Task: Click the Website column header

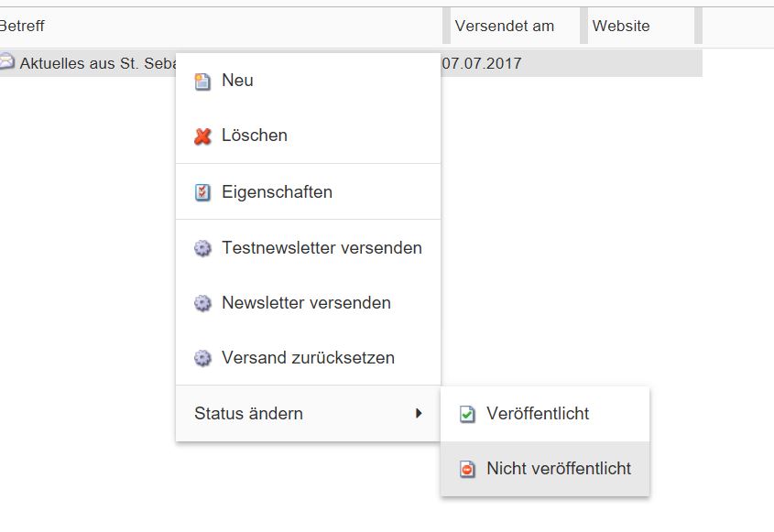Action: [x=621, y=26]
